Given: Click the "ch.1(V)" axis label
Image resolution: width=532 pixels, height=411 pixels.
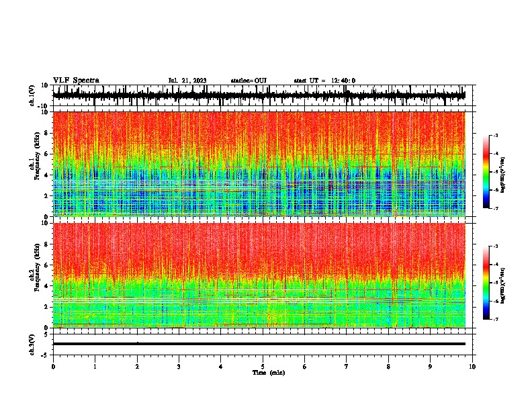Looking at the screenshot, I should coord(32,95).
